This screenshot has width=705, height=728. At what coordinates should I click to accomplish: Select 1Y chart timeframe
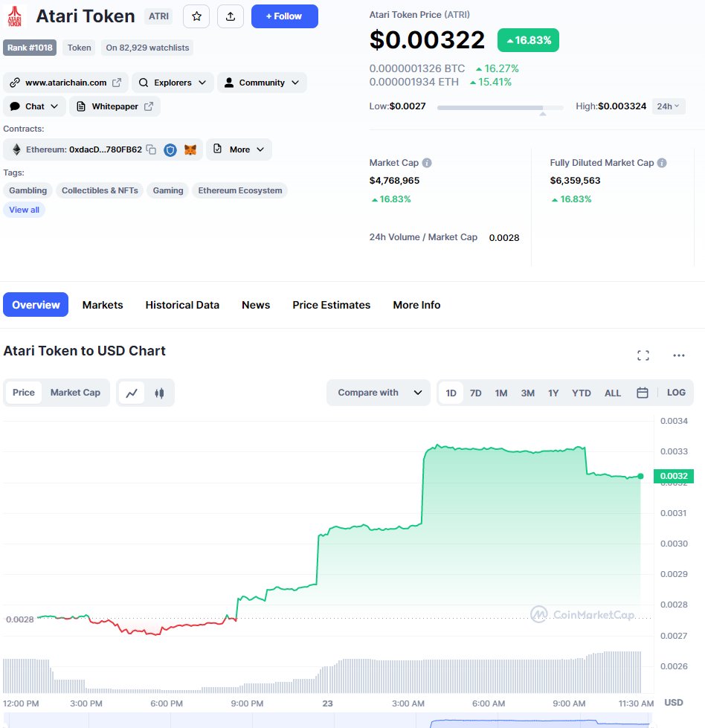pos(553,393)
